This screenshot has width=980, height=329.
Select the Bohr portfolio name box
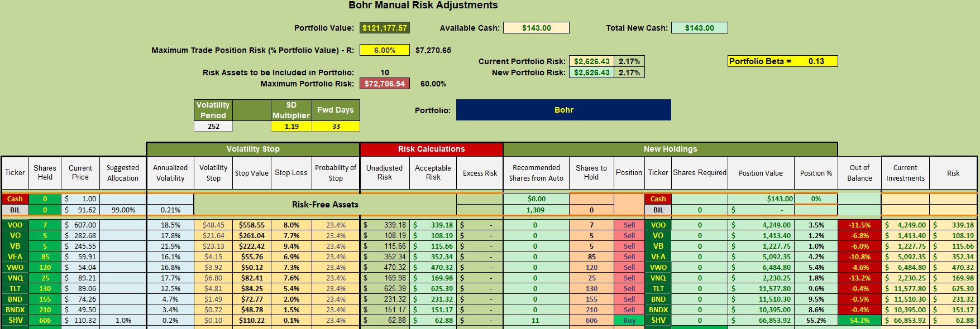(x=563, y=110)
